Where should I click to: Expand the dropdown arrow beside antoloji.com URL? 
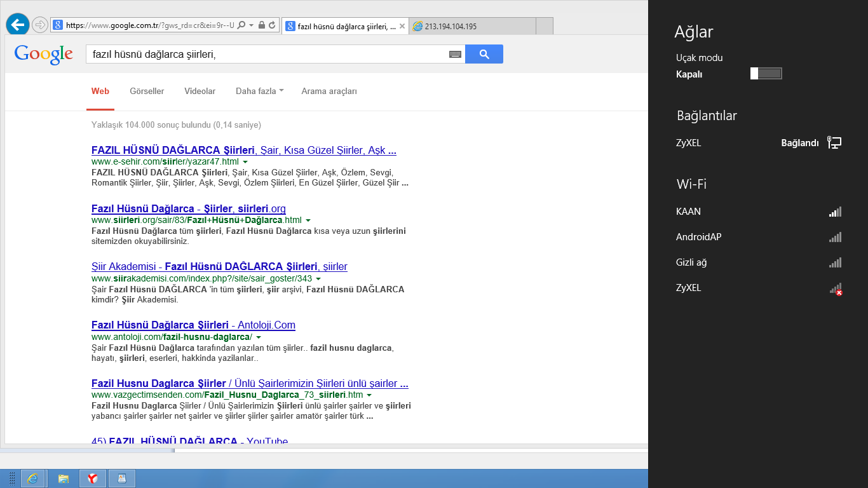259,337
